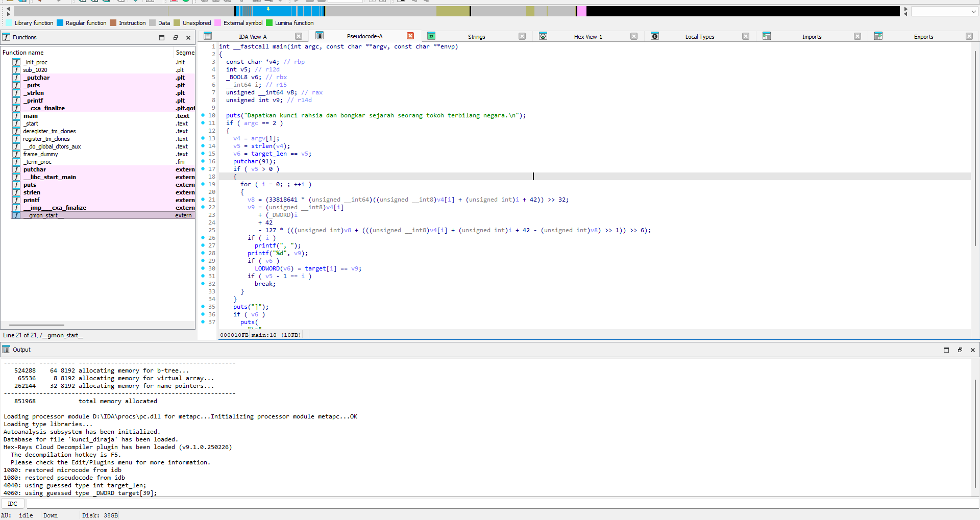Close the Exports tab
This screenshot has height=520, width=980.
(969, 36)
